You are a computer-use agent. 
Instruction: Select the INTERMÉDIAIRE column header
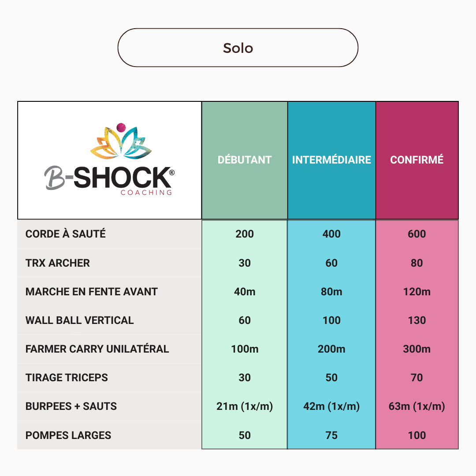[331, 160]
